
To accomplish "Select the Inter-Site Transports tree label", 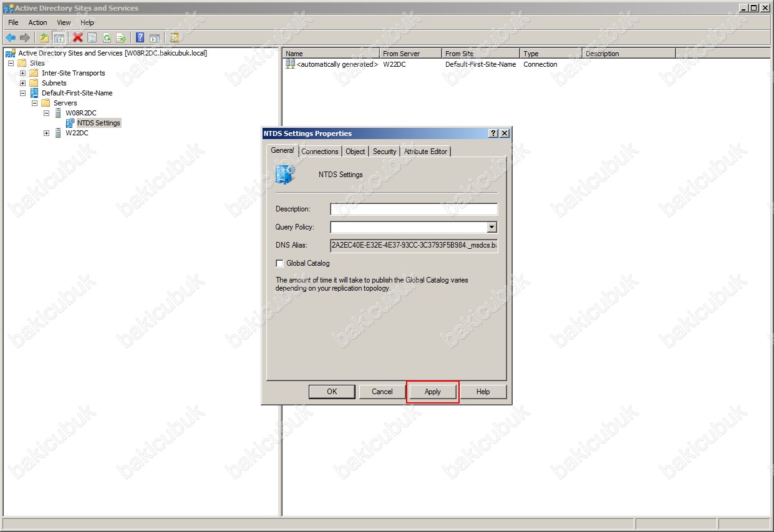I will pyautogui.click(x=74, y=73).
